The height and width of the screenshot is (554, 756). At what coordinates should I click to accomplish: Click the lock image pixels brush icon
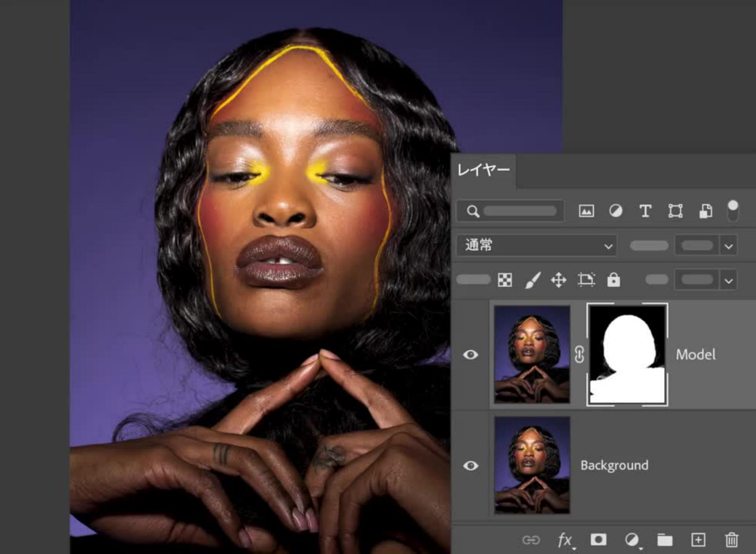[532, 280]
